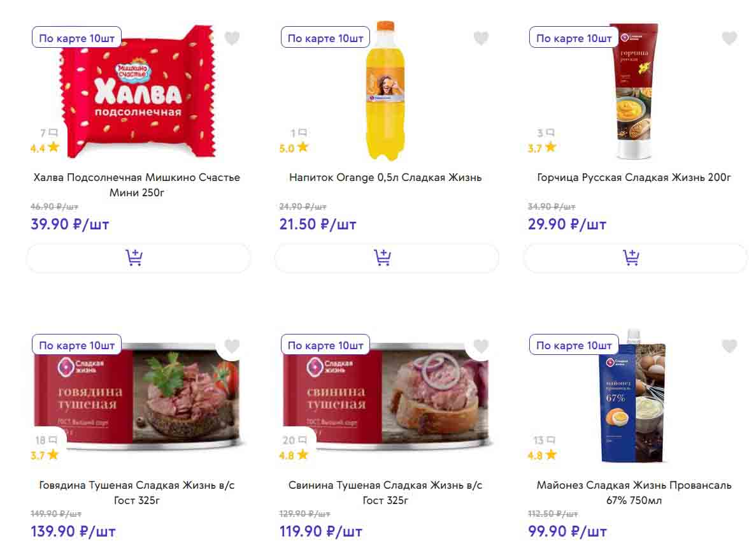Click Майонез Сладкая Жизнь Провансаль title
This screenshot has width=756, height=548.
tap(634, 493)
